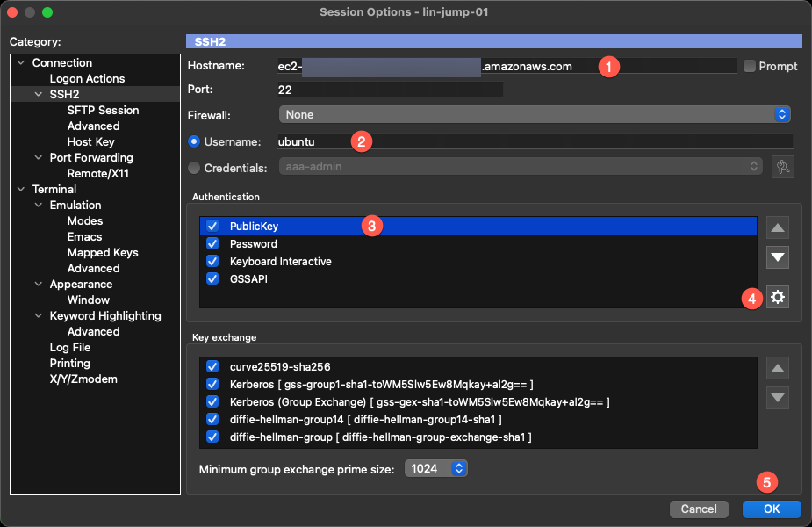Select Advanced under Emulation
This screenshot has height=527, width=812.
(93, 269)
